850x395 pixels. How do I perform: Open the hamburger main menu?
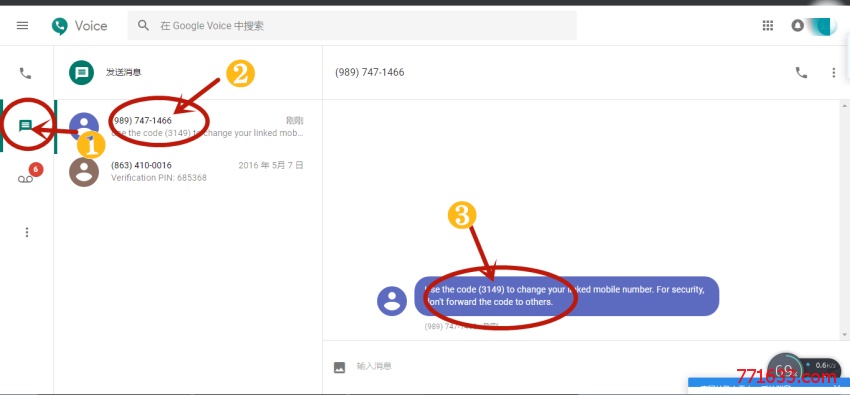[x=22, y=25]
